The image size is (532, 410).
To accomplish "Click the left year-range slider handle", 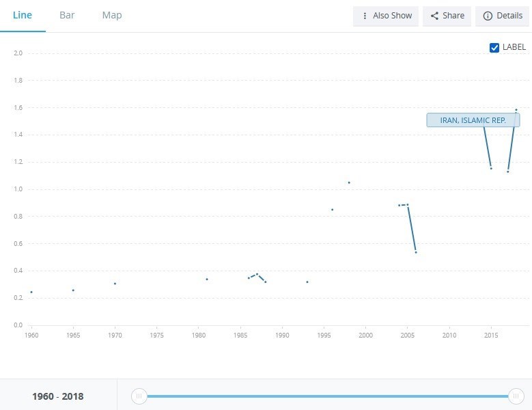I will [x=139, y=396].
